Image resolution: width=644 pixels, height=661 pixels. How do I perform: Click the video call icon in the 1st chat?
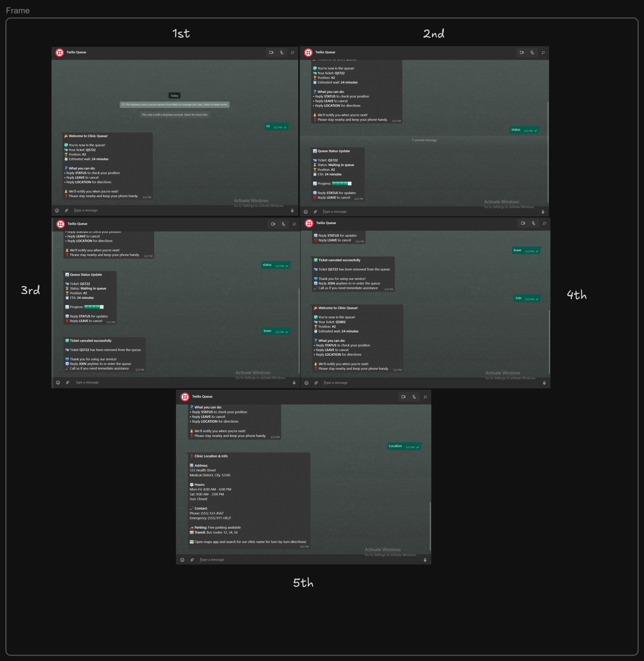click(271, 53)
